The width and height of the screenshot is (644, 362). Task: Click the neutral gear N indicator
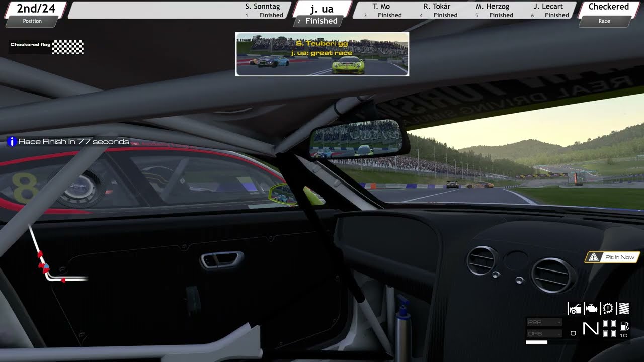point(591,329)
